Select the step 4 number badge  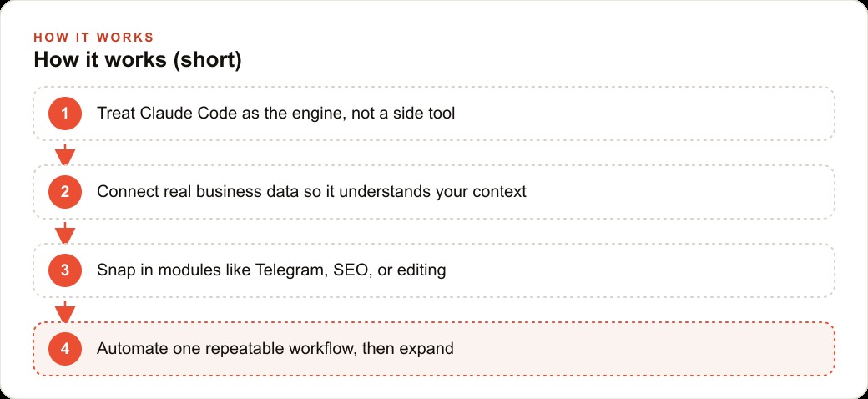coord(65,349)
